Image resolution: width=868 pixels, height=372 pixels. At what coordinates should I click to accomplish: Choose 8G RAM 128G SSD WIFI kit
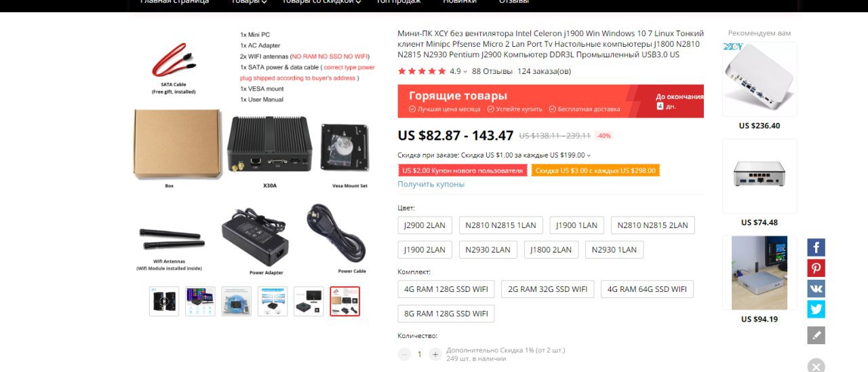[446, 314]
